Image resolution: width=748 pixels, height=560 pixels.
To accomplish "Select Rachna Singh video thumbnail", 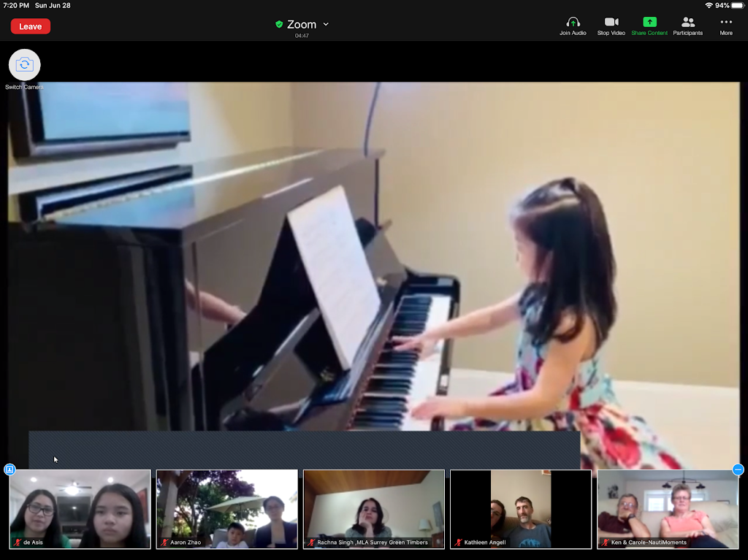I will 374,509.
